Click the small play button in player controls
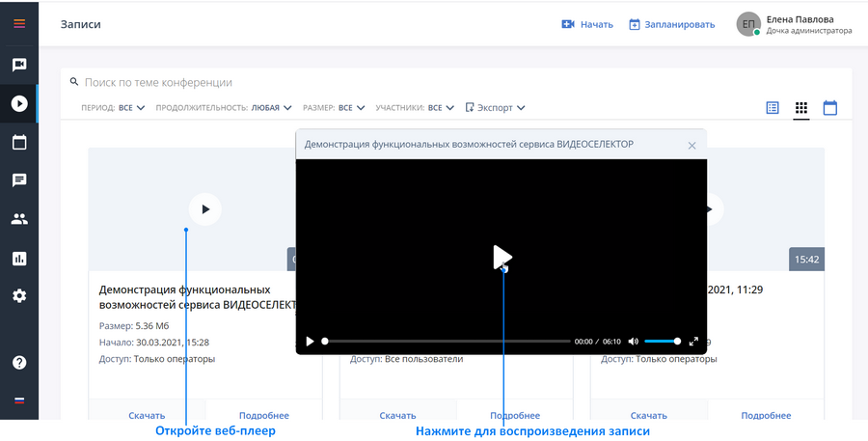Screen dimensions: 868x441 pyautogui.click(x=310, y=342)
